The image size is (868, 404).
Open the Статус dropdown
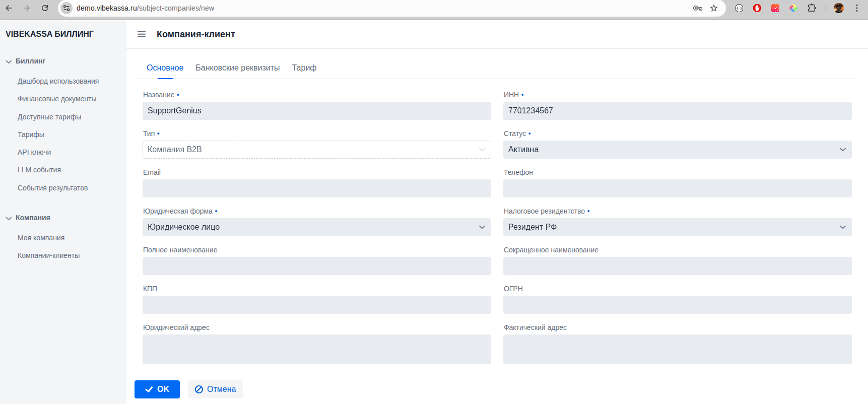pyautogui.click(x=677, y=150)
